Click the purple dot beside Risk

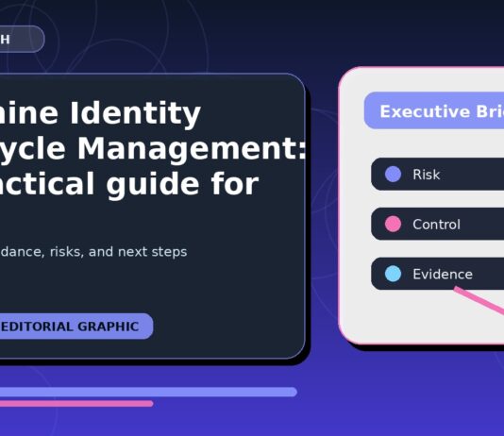coord(393,175)
